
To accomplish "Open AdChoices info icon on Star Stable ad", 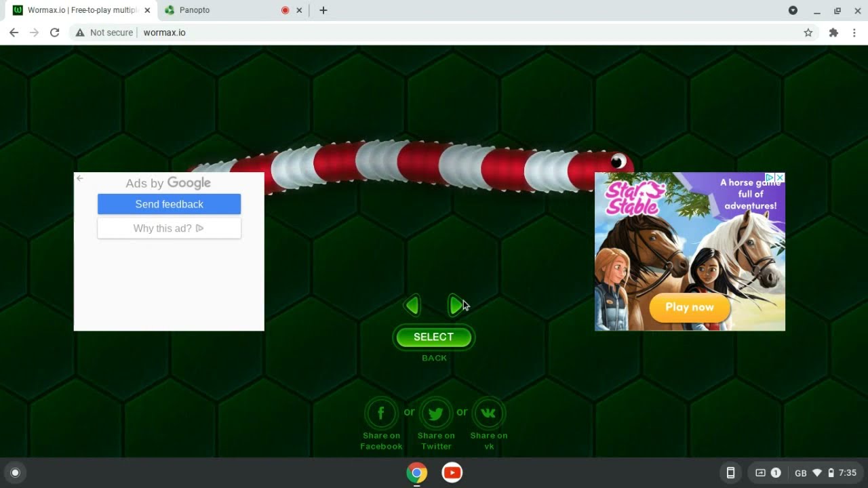I will point(770,178).
